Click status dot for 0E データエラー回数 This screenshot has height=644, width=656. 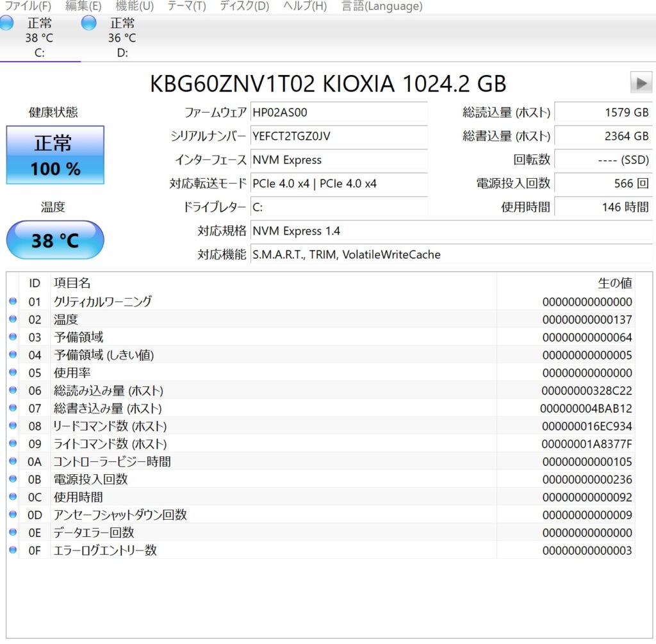click(x=13, y=533)
